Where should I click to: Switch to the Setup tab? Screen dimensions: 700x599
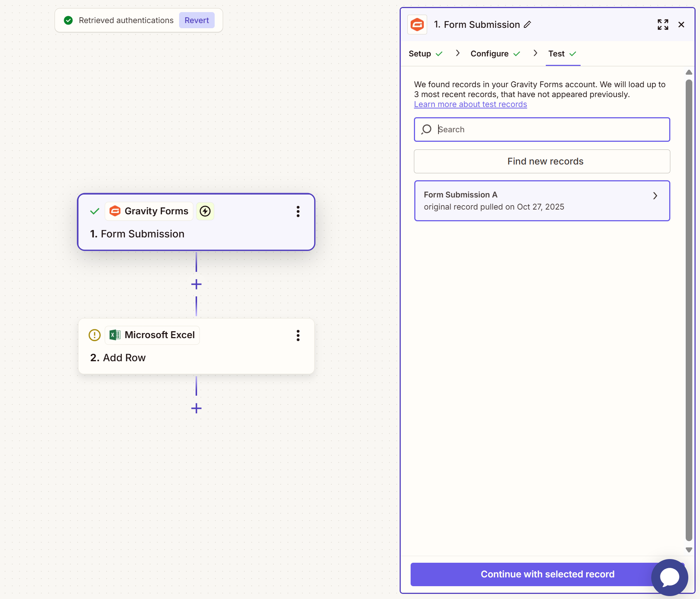(x=421, y=53)
